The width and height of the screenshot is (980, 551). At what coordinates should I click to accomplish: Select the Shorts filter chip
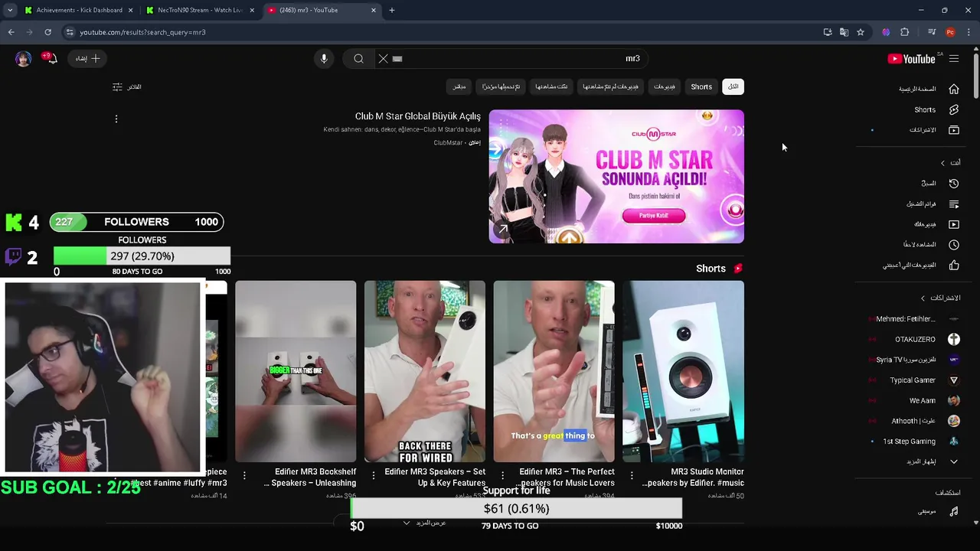point(701,86)
